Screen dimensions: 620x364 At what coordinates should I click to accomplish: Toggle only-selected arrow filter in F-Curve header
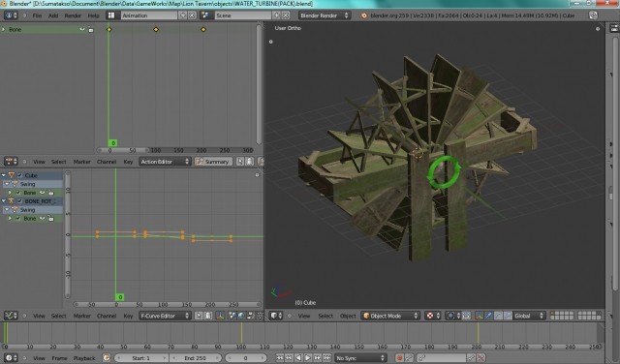(199, 316)
